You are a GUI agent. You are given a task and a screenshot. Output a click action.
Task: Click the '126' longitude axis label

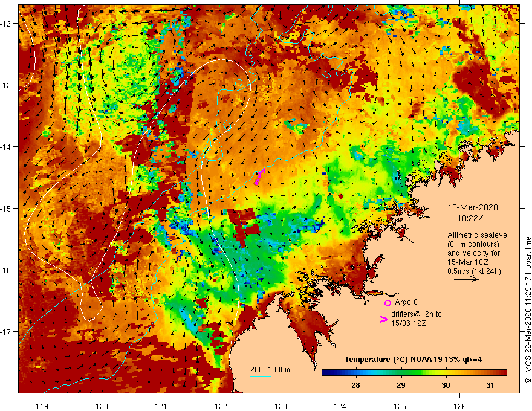[459, 406]
